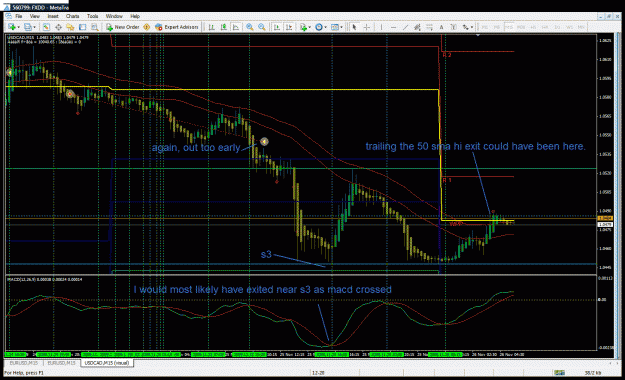Draw a vertical line tool
The image size is (625, 380).
point(381,27)
